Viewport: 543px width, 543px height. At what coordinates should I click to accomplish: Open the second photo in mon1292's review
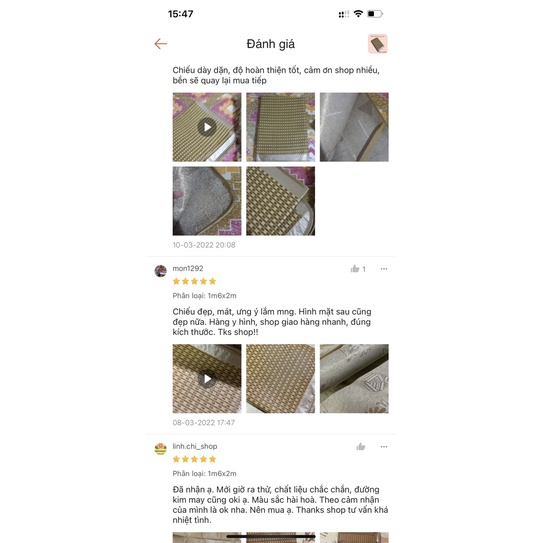point(281,379)
